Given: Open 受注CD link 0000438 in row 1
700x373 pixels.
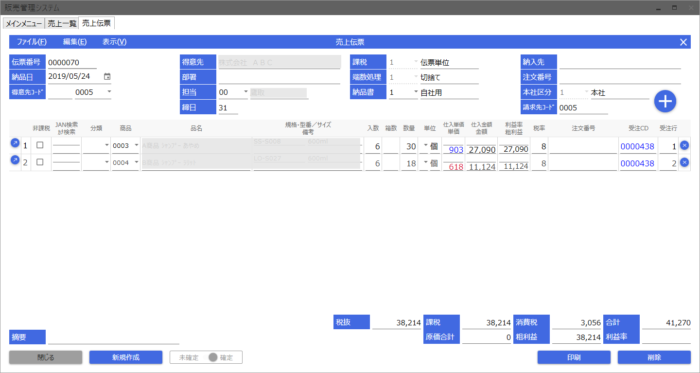Looking at the screenshot, I should (638, 146).
